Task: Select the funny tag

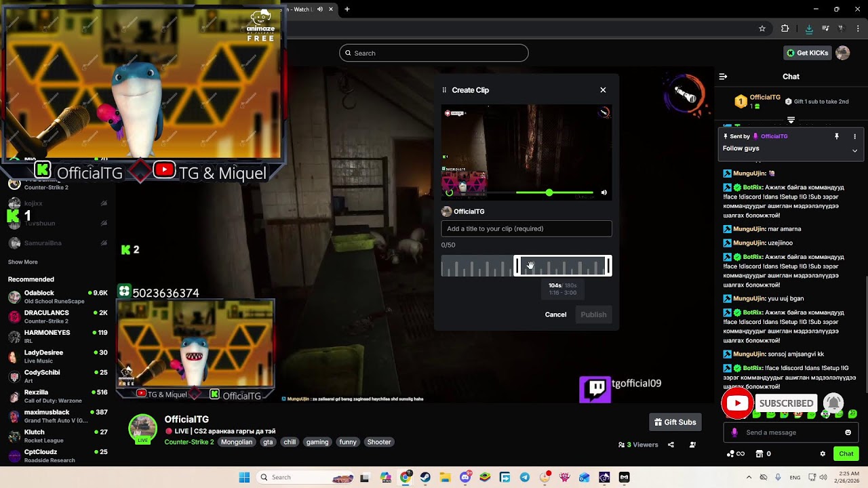Action: [x=348, y=442]
